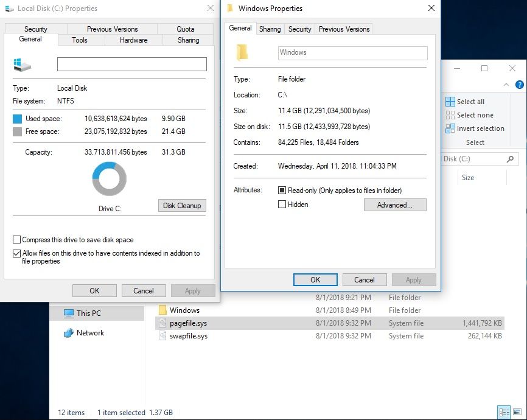Open the Previous Versions tab in Local Disk Properties
The width and height of the screenshot is (527, 420).
click(112, 29)
